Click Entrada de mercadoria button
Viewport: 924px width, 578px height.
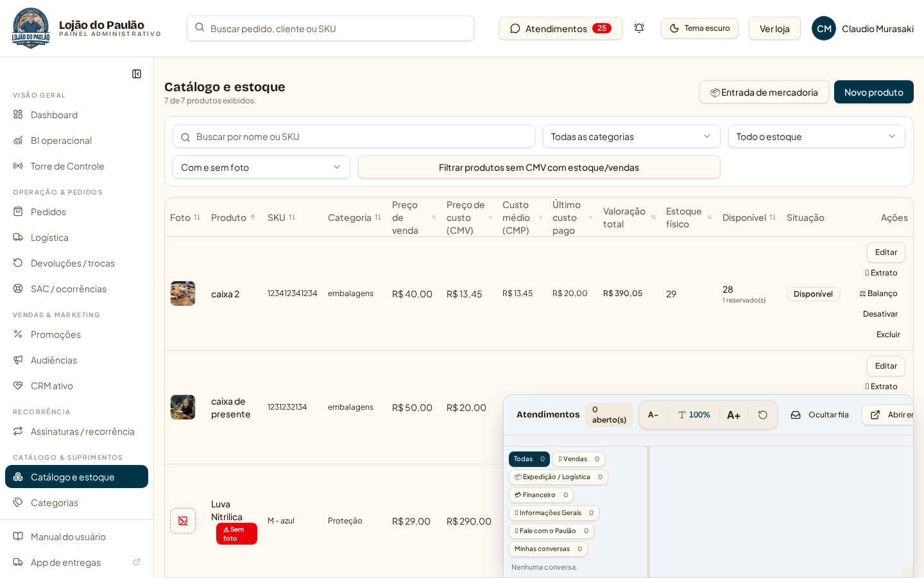[764, 92]
